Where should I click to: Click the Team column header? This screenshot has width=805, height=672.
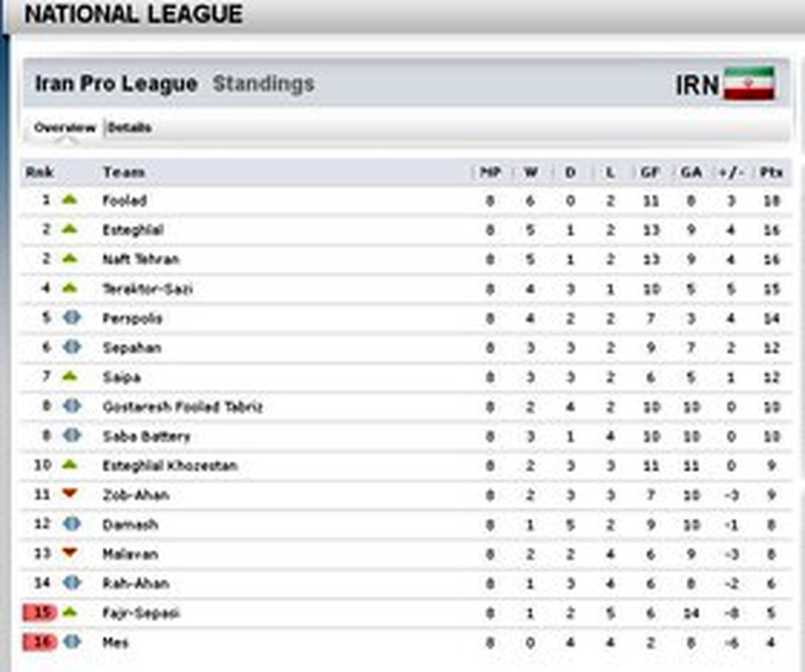click(x=123, y=172)
